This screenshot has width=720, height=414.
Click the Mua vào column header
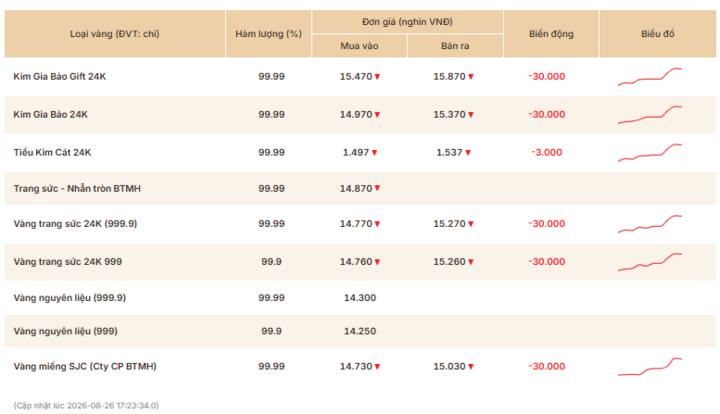coord(359,46)
